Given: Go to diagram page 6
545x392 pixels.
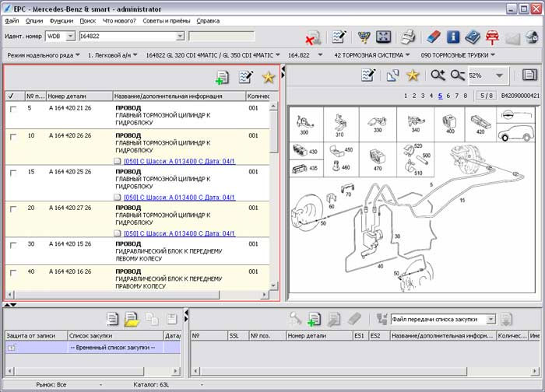Looking at the screenshot, I should click(448, 96).
